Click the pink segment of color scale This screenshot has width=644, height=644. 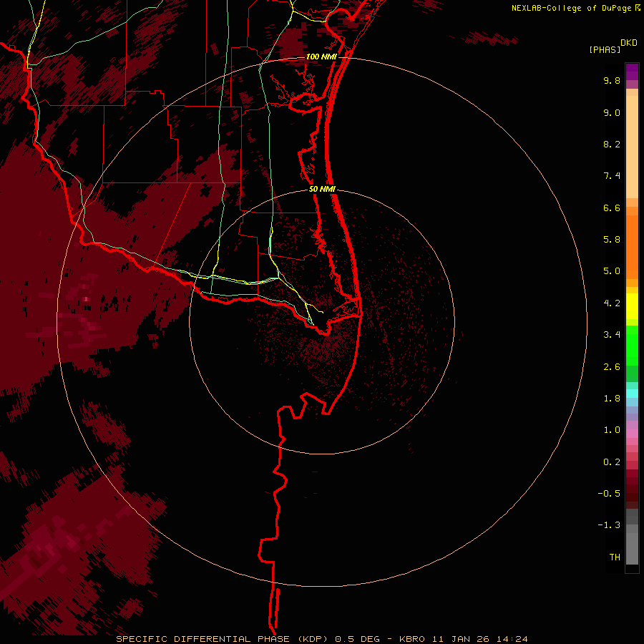coord(632,434)
